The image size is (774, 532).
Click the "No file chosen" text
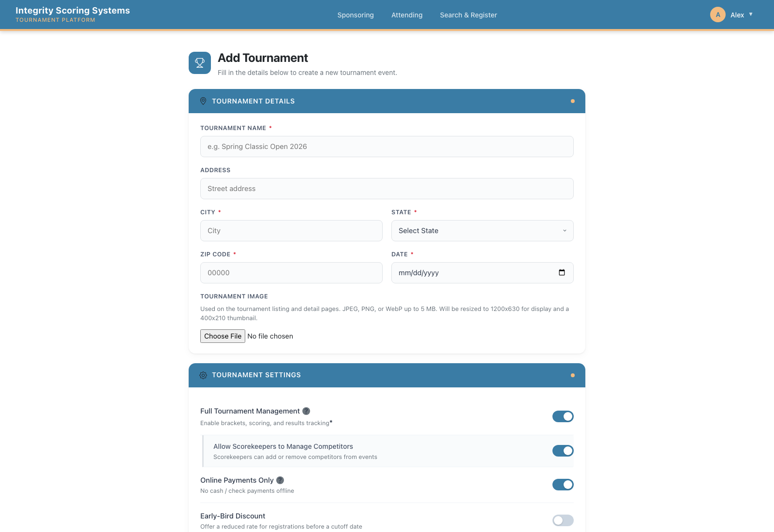pyautogui.click(x=270, y=336)
